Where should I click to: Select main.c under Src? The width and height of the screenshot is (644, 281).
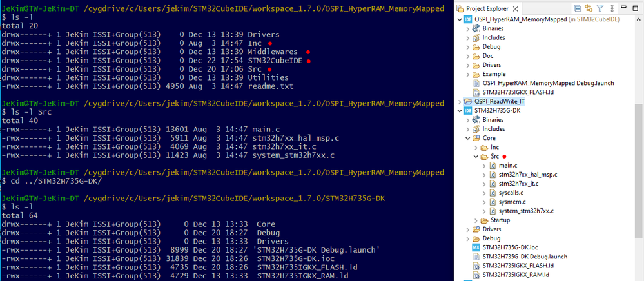508,165
